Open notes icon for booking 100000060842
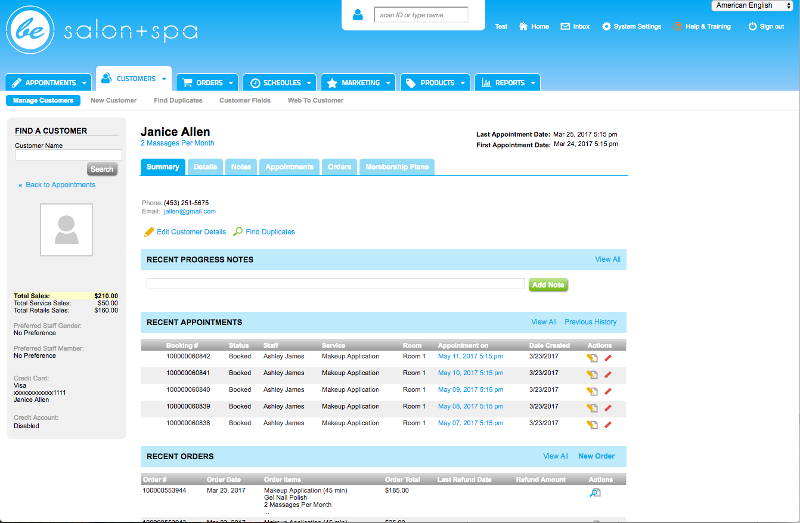 coord(592,358)
